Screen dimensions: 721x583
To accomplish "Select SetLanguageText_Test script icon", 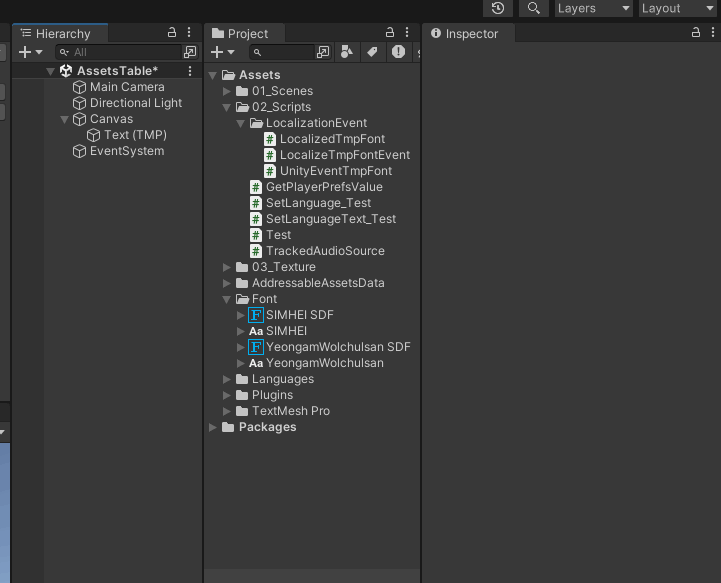I will click(256, 219).
